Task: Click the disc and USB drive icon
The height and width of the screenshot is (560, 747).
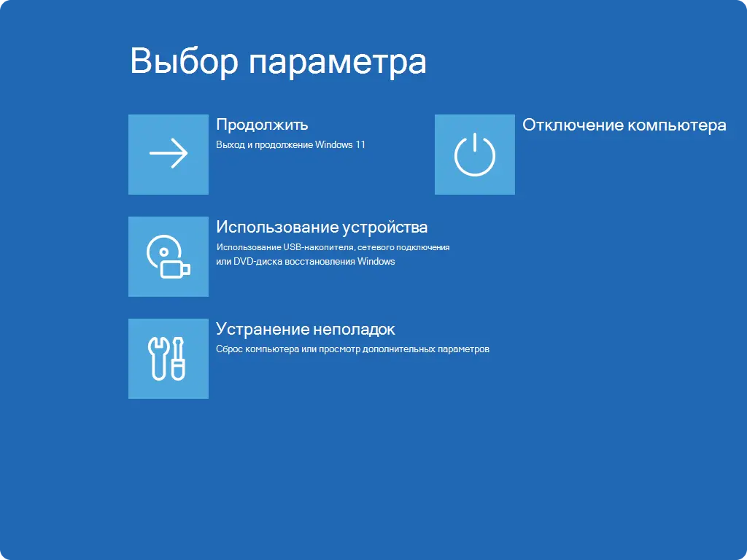Action: point(169,257)
